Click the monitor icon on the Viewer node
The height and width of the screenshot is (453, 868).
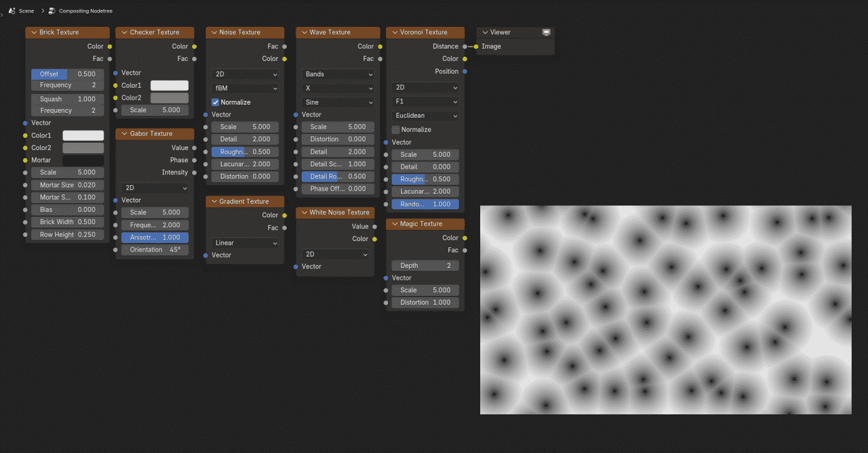[547, 32]
